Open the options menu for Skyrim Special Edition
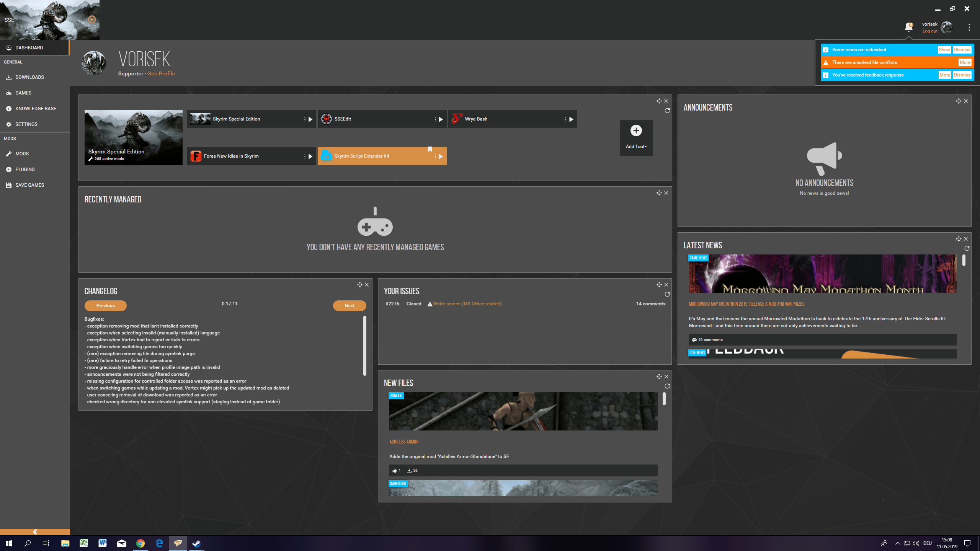Screen dimensions: 980x551 [x=305, y=119]
